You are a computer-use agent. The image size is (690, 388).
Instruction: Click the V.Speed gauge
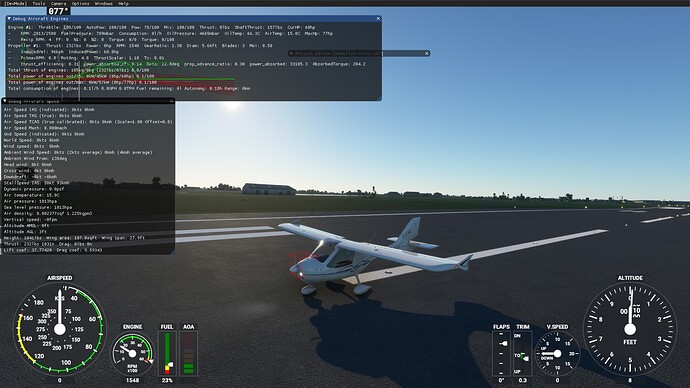point(557,354)
